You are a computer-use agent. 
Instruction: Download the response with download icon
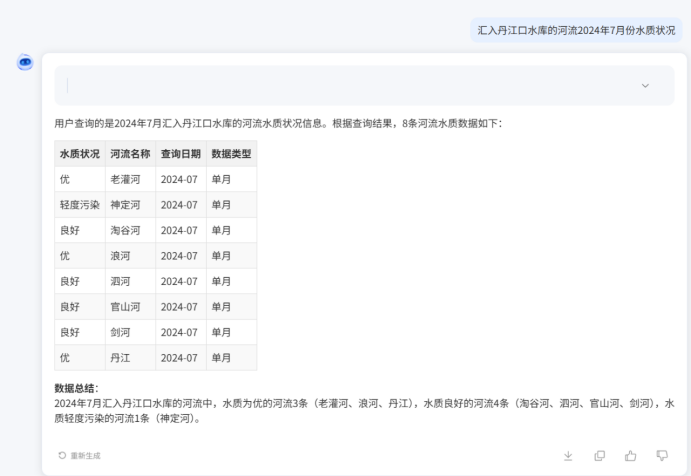click(568, 456)
